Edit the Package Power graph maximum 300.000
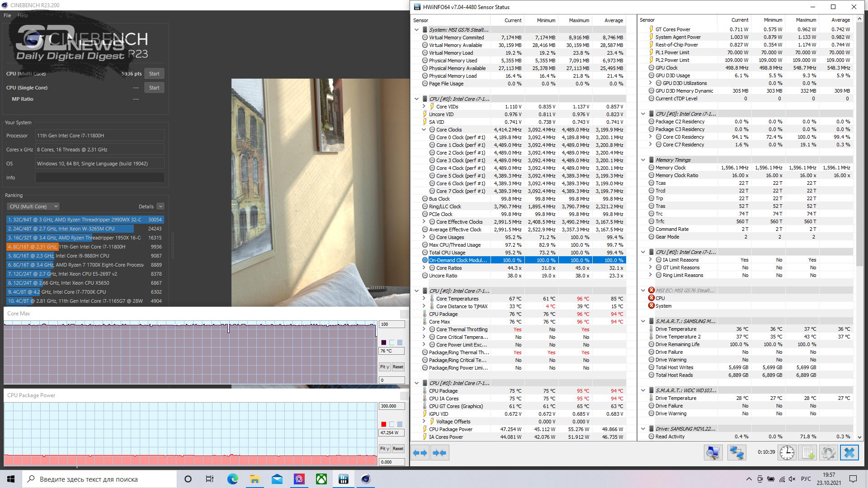 coord(392,406)
